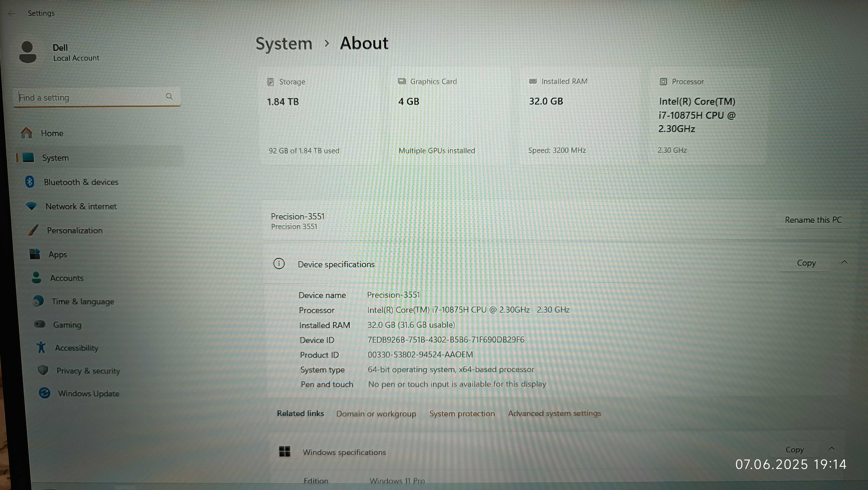The height and width of the screenshot is (490, 868).
Task: Select Product ID value 00330-53802-94524-AAOEM
Action: pyautogui.click(x=420, y=354)
